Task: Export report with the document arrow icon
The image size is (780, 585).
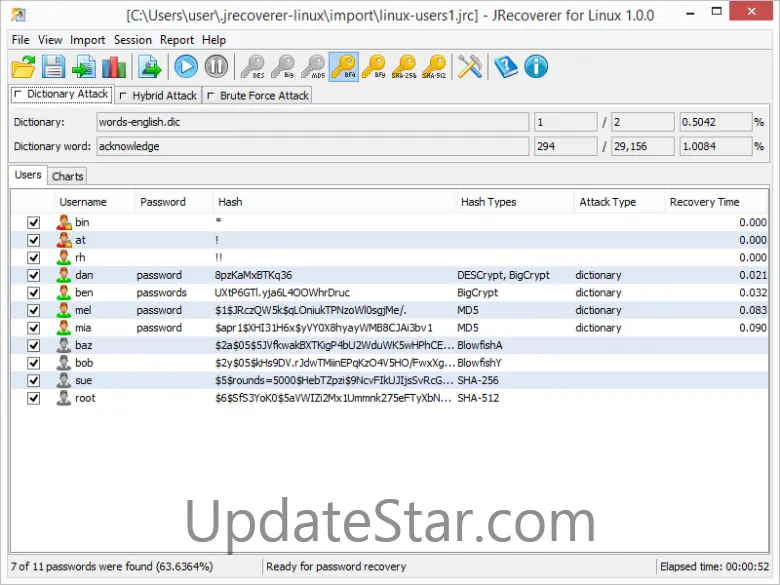Action: tap(150, 67)
